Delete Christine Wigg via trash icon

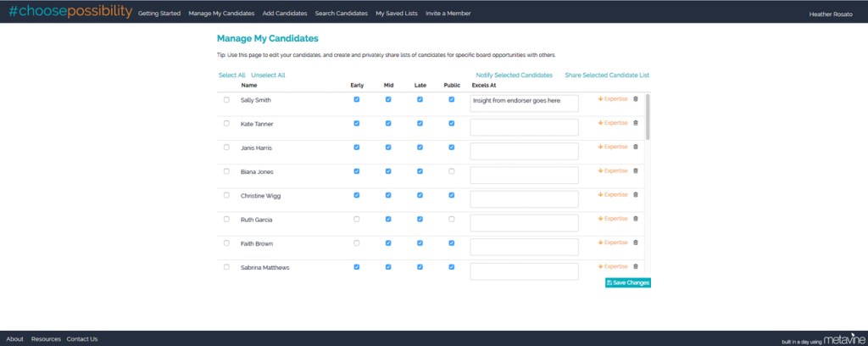coord(636,195)
